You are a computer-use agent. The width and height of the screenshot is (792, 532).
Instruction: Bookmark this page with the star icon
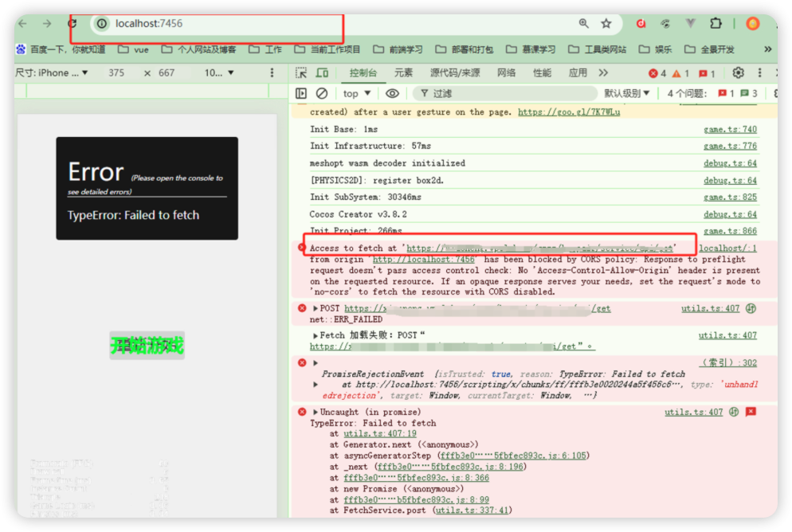coord(606,23)
